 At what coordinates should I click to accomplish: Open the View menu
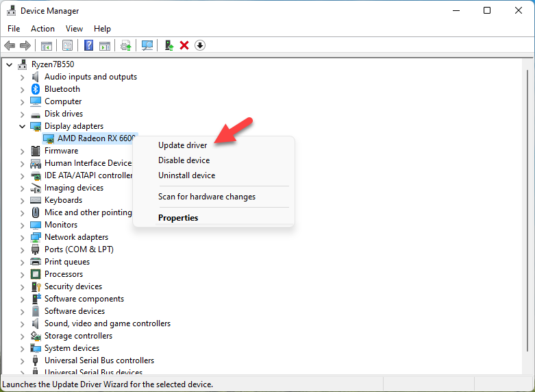click(74, 29)
